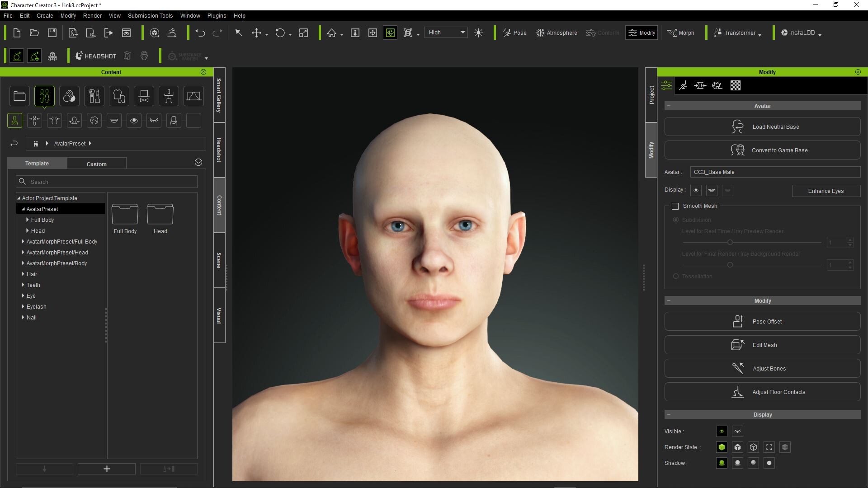Image resolution: width=868 pixels, height=488 pixels.
Task: Open the InstaLOD dropdown arrow
Action: pos(820,35)
